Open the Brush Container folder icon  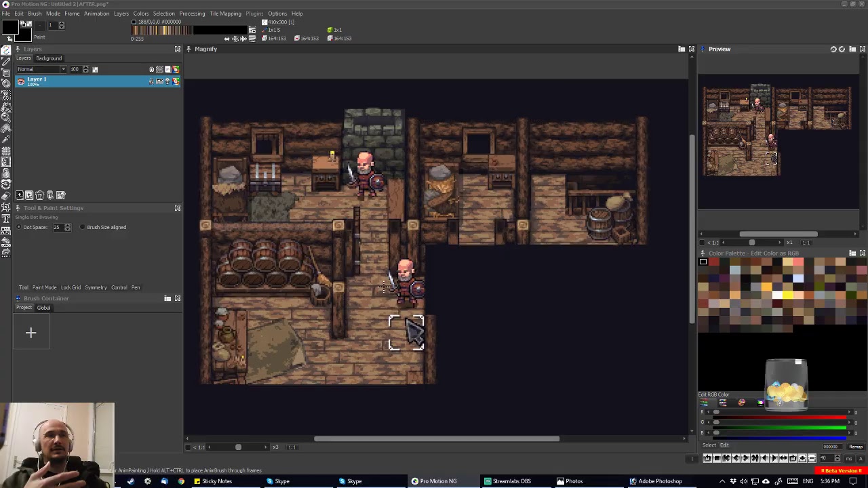point(167,298)
